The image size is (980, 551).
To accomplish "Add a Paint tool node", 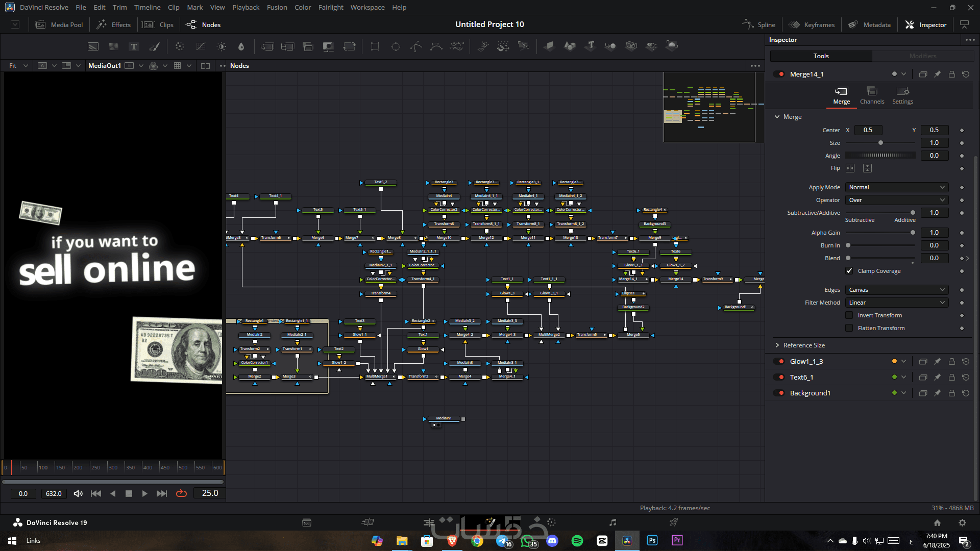I will [154, 46].
